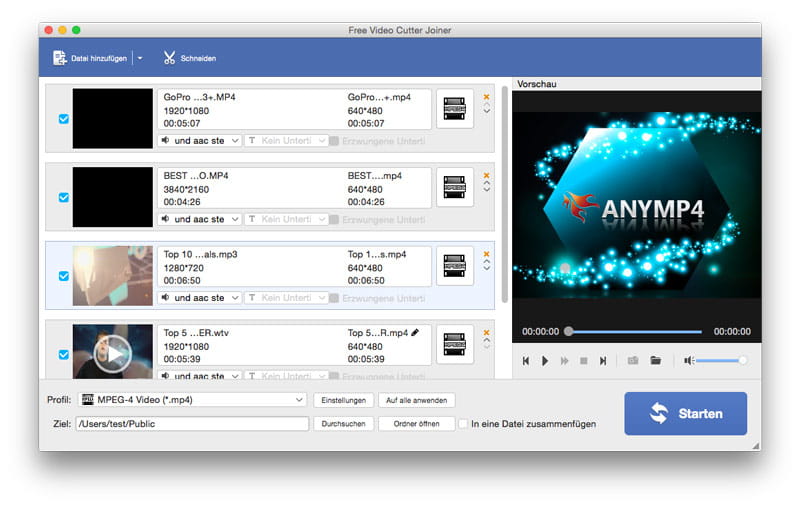800x506 pixels.
Task: Play the Top 5 video thumbnail
Action: pos(113,353)
